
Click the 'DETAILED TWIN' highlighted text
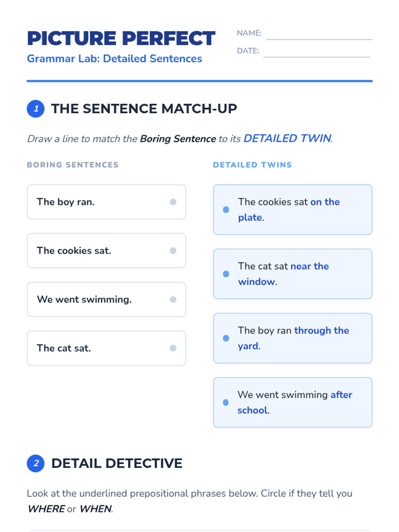click(x=287, y=138)
